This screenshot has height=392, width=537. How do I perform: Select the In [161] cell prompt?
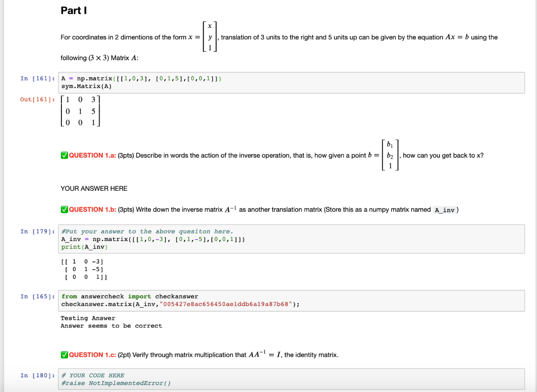click(37, 78)
